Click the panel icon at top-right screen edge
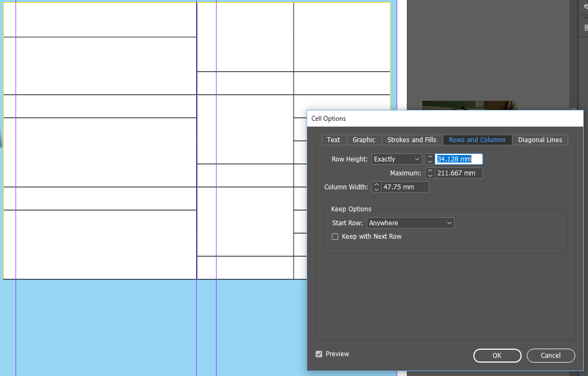This screenshot has height=376, width=588. coord(586,6)
